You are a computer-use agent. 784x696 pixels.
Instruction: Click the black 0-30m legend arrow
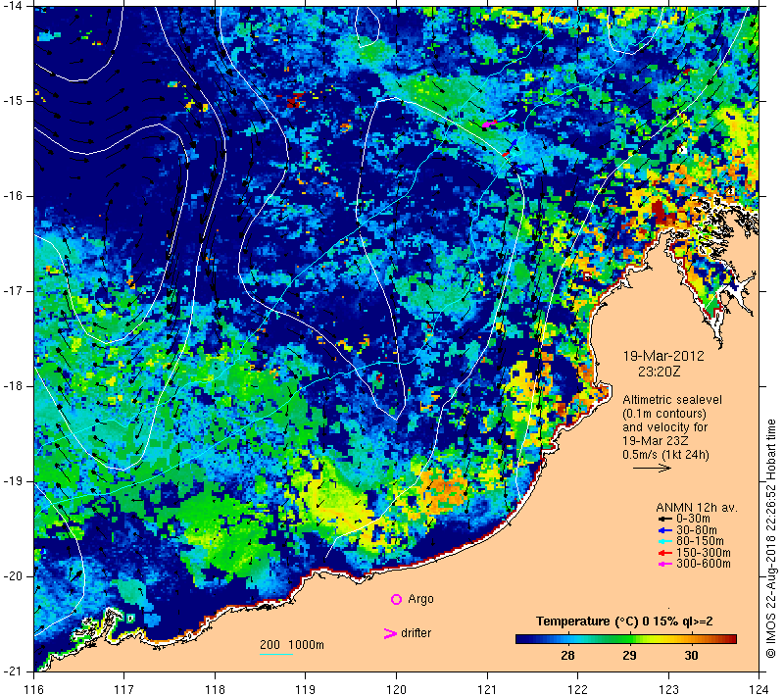point(665,519)
